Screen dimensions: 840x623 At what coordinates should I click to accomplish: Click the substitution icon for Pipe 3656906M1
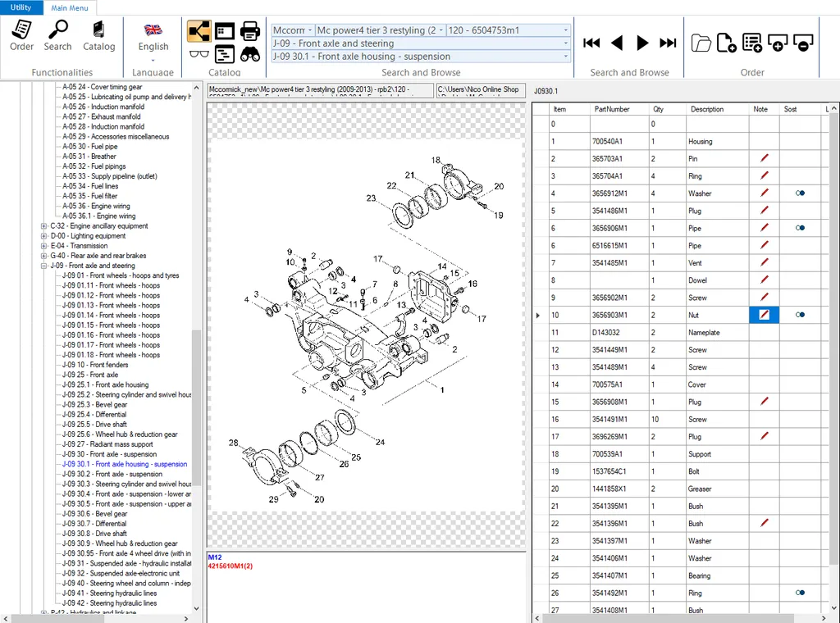(x=800, y=227)
